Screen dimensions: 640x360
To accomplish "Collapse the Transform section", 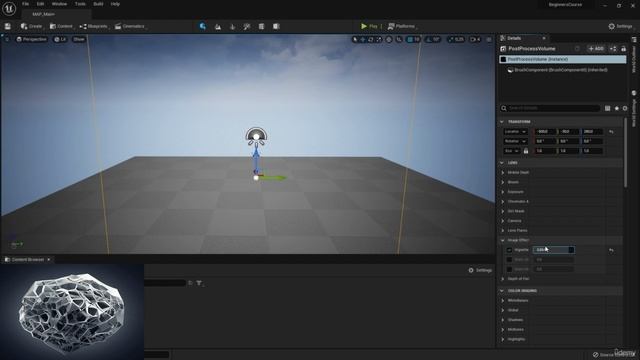I will pos(502,122).
